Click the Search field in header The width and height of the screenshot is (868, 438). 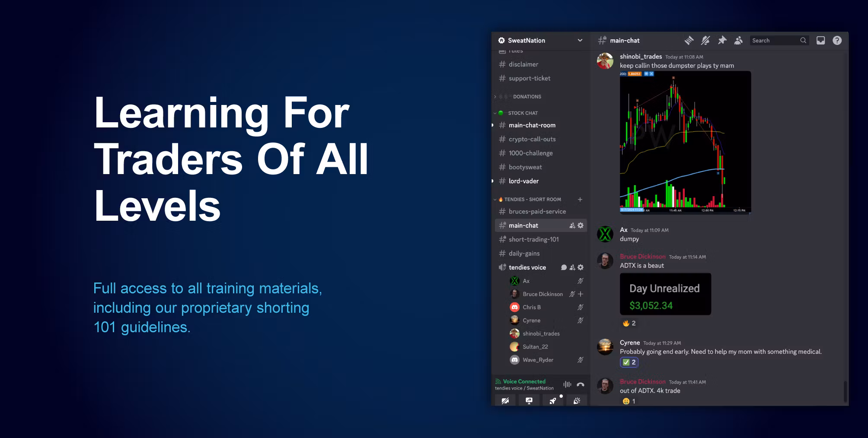tap(775, 41)
